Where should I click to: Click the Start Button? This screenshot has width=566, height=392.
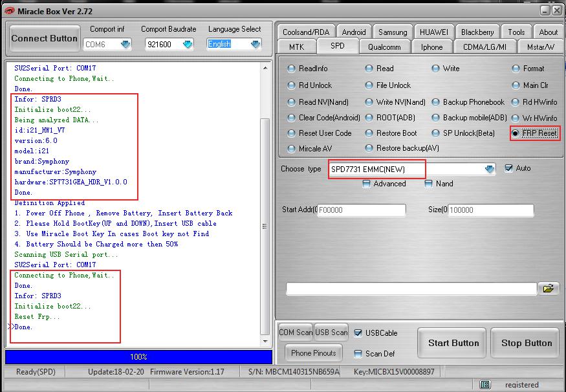(x=453, y=343)
